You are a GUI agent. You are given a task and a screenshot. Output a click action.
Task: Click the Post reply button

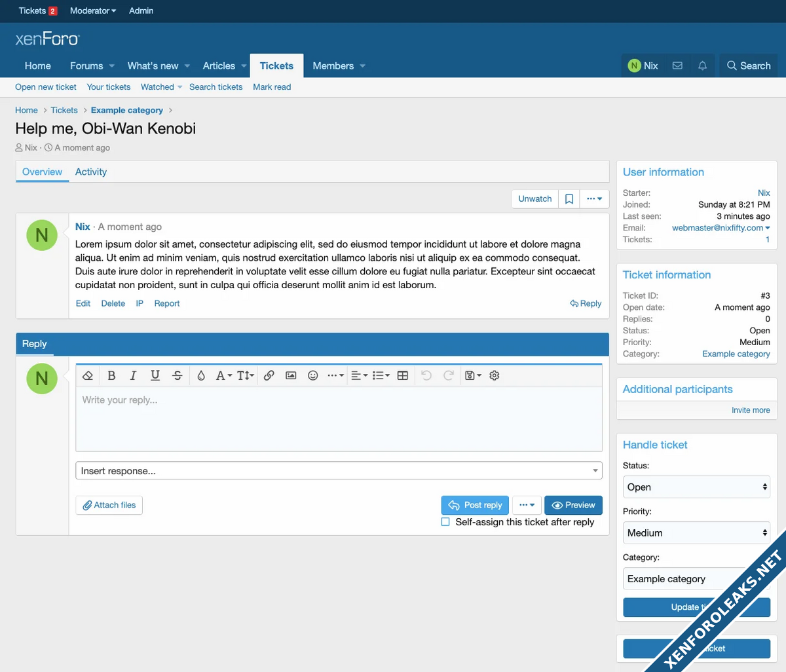point(474,505)
